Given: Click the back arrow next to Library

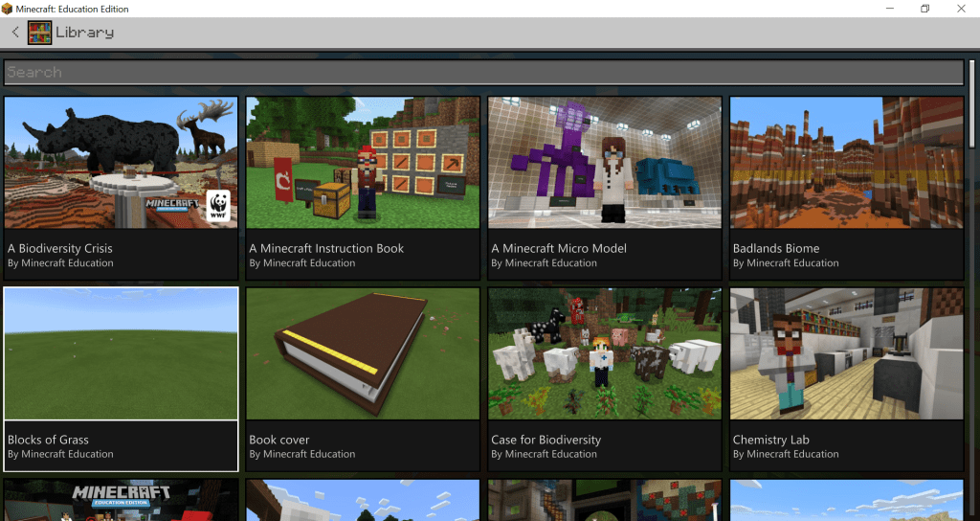Looking at the screenshot, I should coord(15,33).
